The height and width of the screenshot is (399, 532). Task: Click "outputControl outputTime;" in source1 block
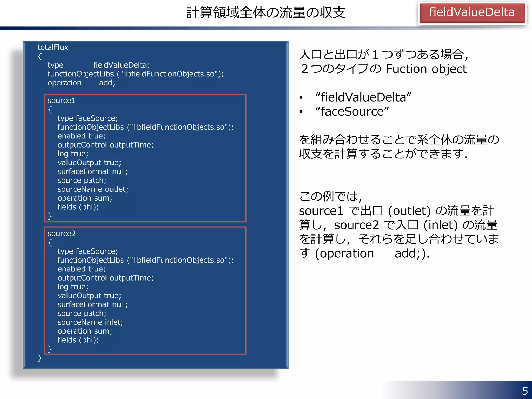point(105,145)
